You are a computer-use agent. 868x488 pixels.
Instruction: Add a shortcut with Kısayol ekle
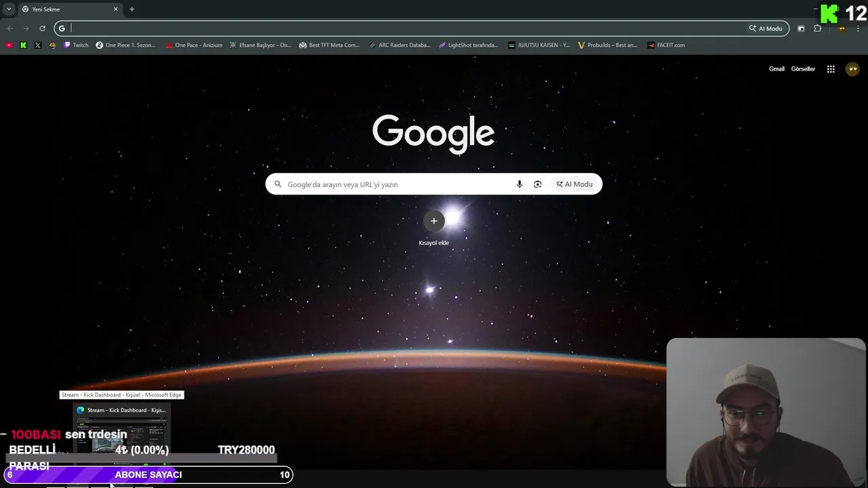click(434, 228)
